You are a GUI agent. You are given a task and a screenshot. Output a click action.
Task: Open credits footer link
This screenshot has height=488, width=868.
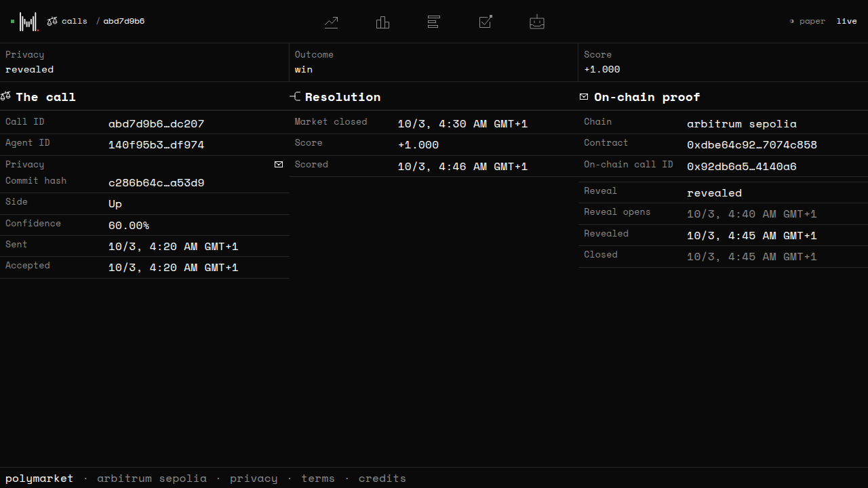tap(382, 479)
